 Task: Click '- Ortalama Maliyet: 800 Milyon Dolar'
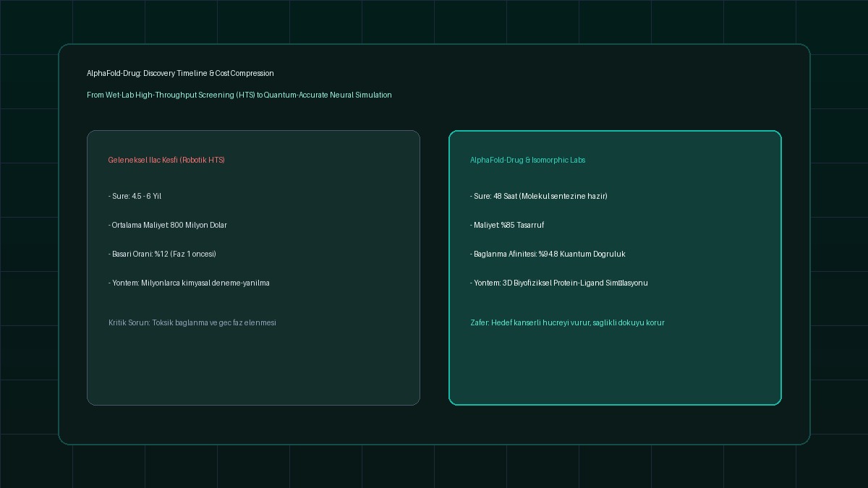coord(168,225)
